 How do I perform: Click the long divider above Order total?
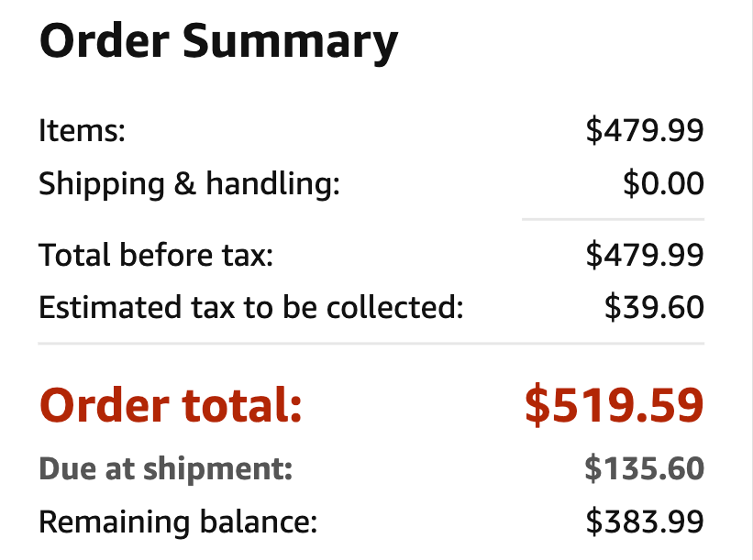coord(371,344)
